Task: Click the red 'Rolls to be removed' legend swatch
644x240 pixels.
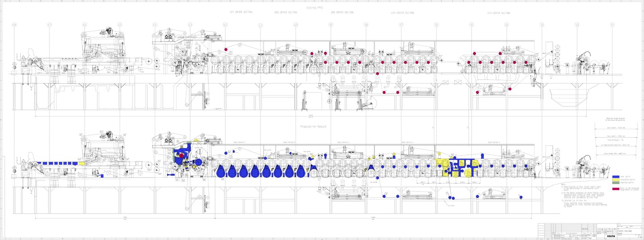Action: coord(616,189)
